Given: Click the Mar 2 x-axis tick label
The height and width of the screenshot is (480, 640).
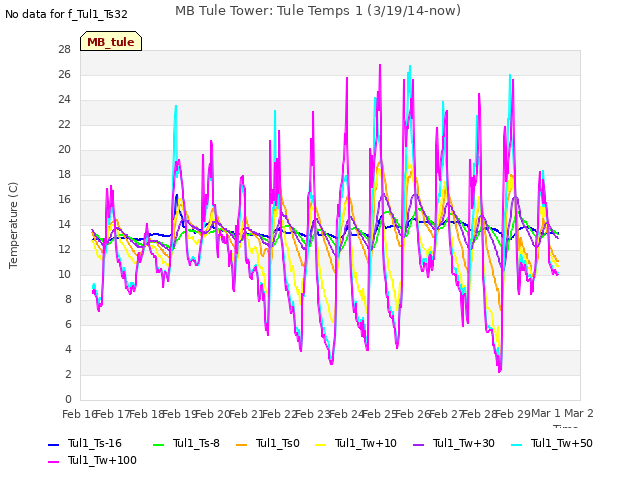Looking at the screenshot, I should [x=579, y=413].
